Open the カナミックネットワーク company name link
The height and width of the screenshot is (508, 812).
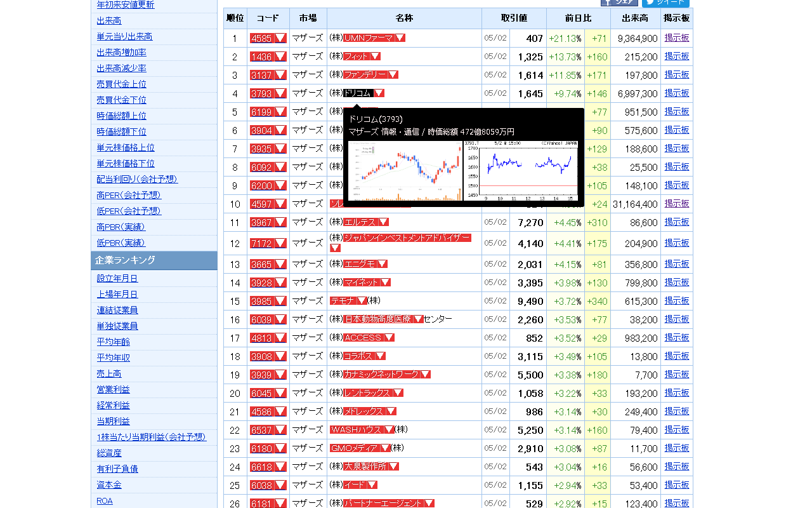pos(381,375)
